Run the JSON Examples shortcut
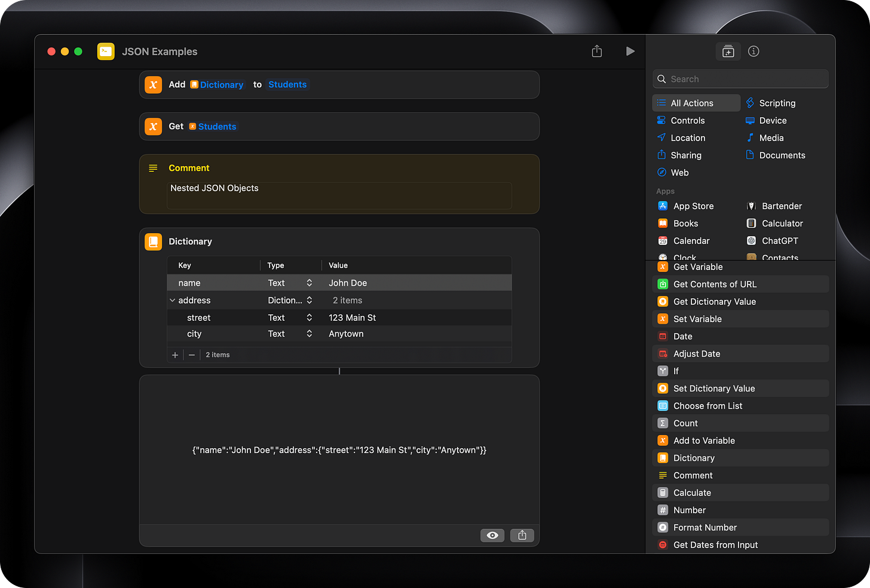The width and height of the screenshot is (870, 588). pos(630,51)
